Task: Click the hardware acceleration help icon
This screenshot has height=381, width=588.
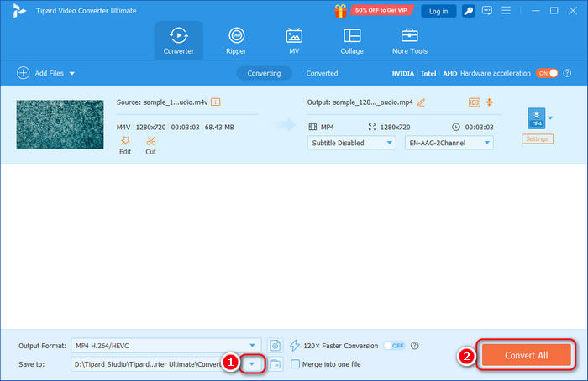Action: [567, 73]
